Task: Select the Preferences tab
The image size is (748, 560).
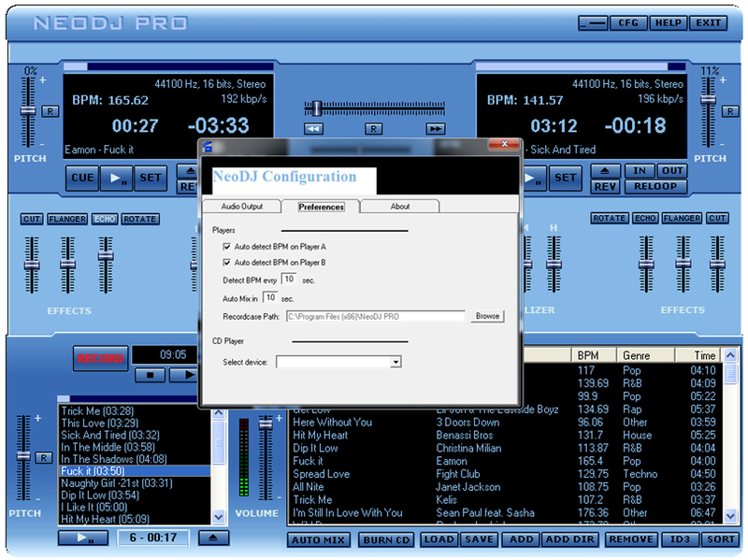Action: pos(321,207)
